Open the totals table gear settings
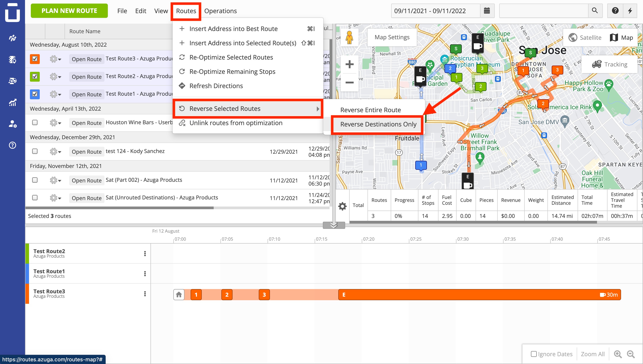Viewport: 643px width, 364px height. (342, 206)
